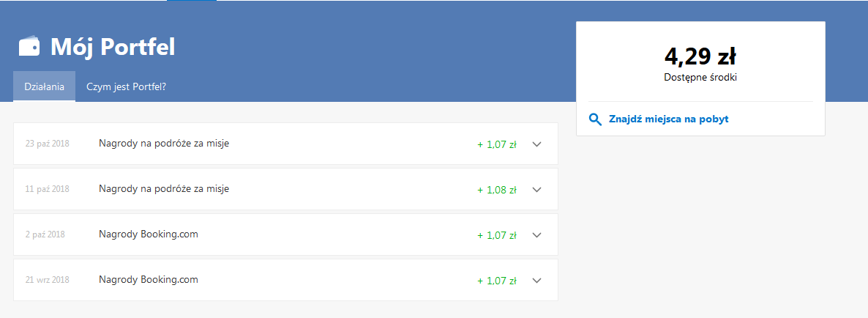The width and height of the screenshot is (868, 318).
Task: Click the 4,29 zł available balance
Action: 700,57
